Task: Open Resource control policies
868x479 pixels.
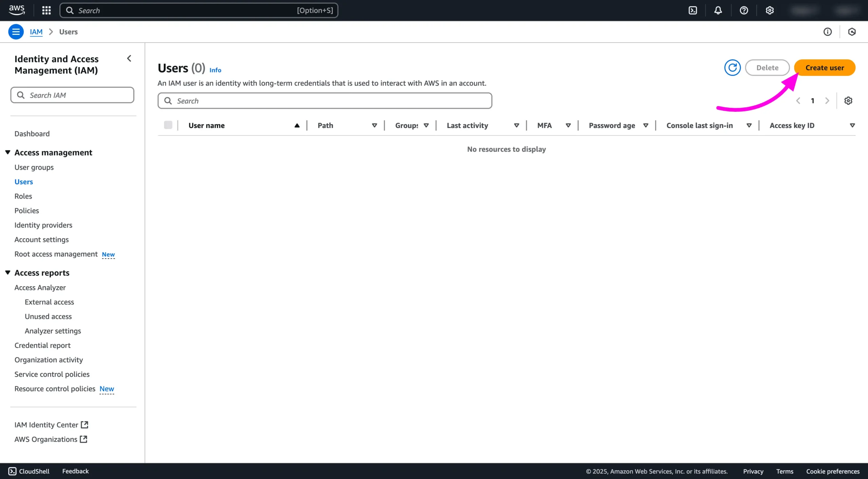Action: tap(55, 389)
